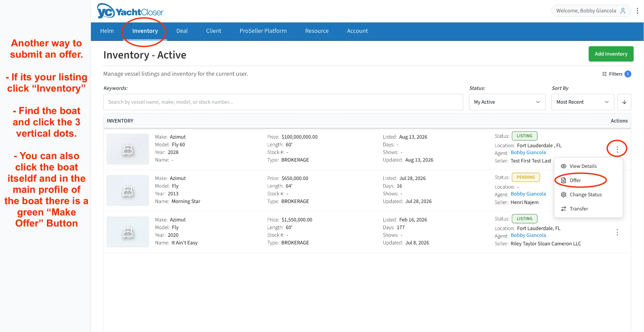Click seller Henri Najem

525,202
